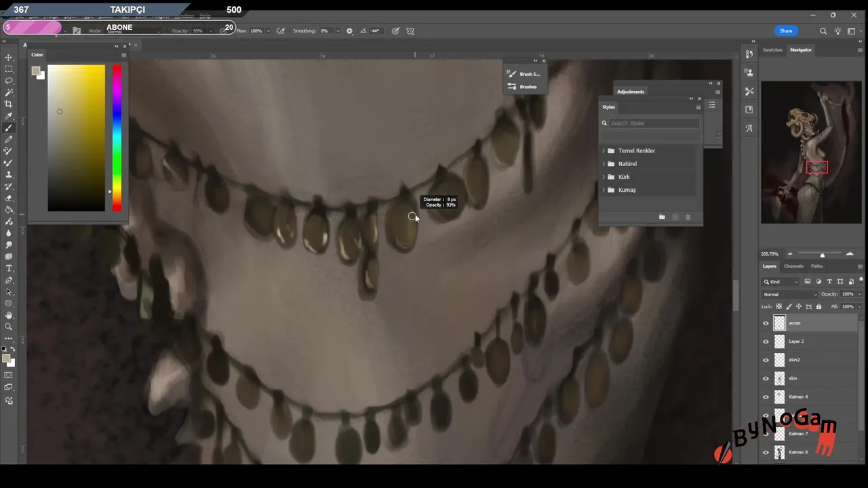868x488 pixels.
Task: Expand the Temel Renkler style group
Action: [604, 151]
